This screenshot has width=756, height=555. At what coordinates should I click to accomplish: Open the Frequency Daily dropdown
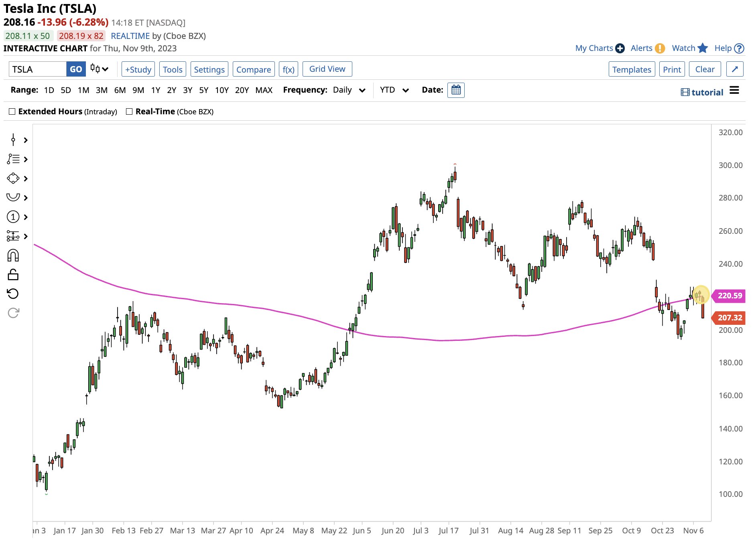coord(349,90)
